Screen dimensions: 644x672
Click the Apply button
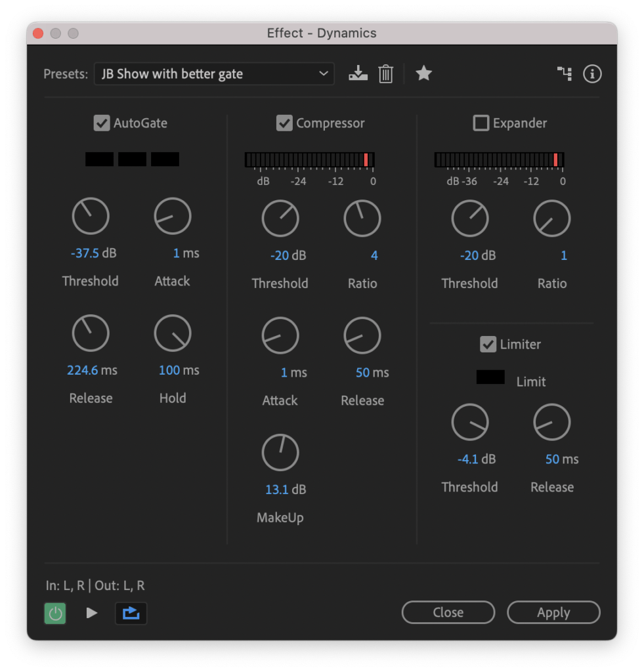coord(553,612)
